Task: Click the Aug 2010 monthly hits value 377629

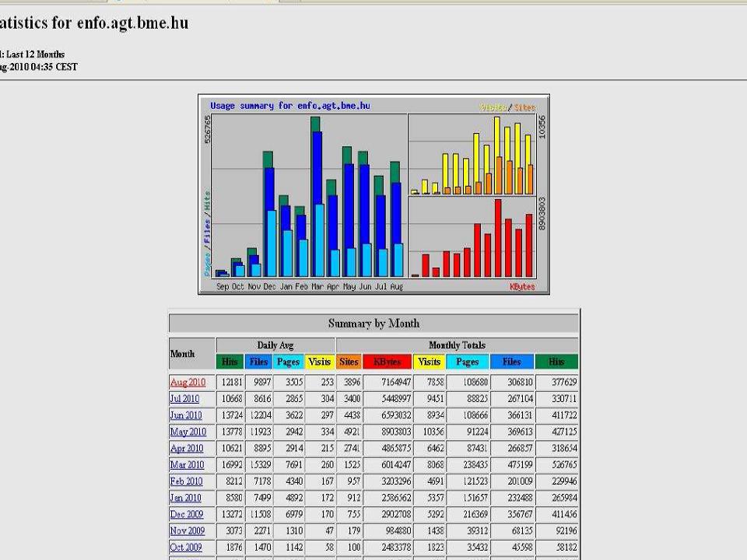Action: pos(564,382)
